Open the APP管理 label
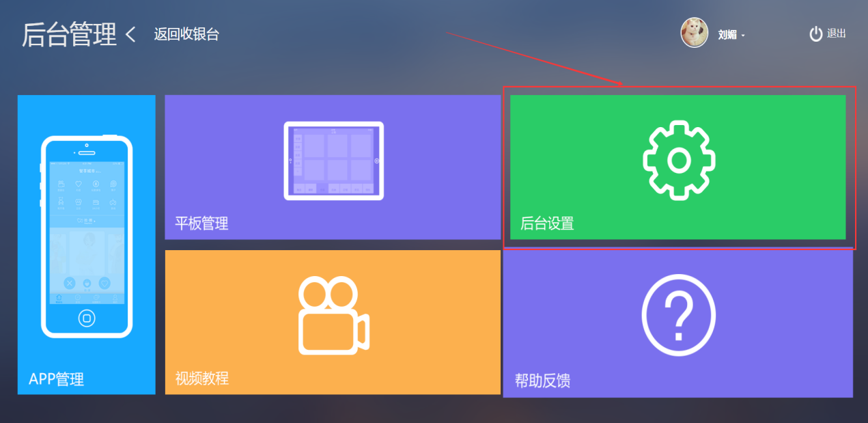Viewport: 868px width, 423px height. pos(57,379)
